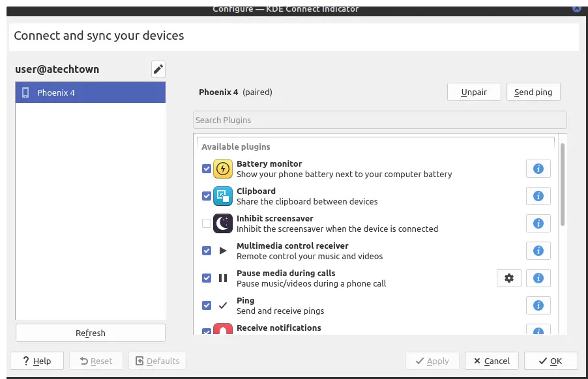Open info for the Clipboard plugin
The image size is (588, 379).
click(x=538, y=196)
